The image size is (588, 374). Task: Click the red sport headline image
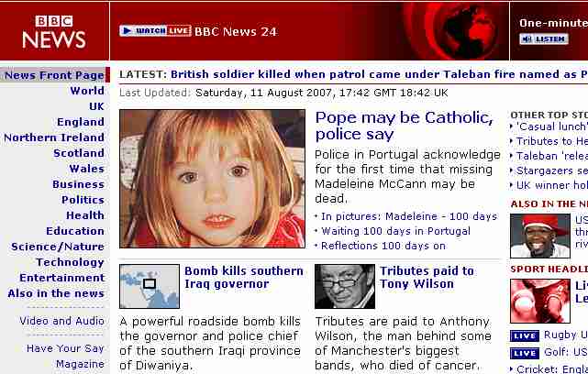[x=540, y=301]
